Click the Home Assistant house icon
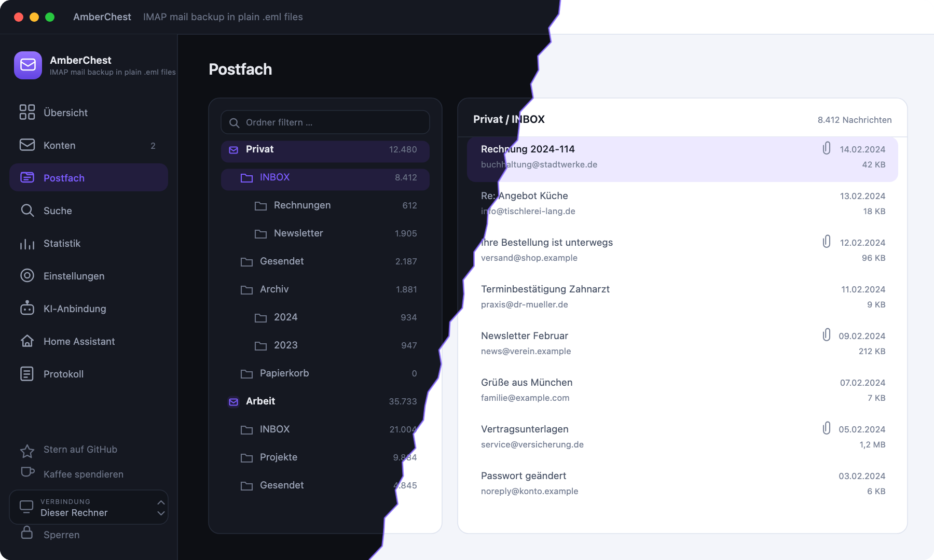This screenshot has width=934, height=560. [27, 341]
